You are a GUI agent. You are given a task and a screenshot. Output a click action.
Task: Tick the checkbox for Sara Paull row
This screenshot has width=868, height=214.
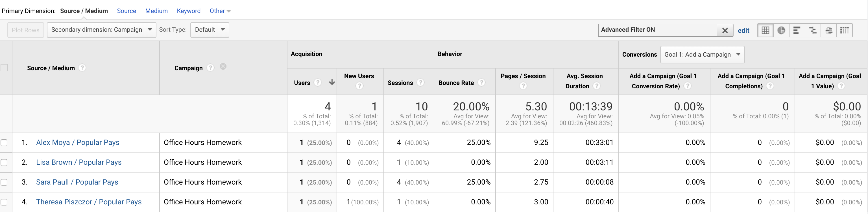click(x=4, y=182)
